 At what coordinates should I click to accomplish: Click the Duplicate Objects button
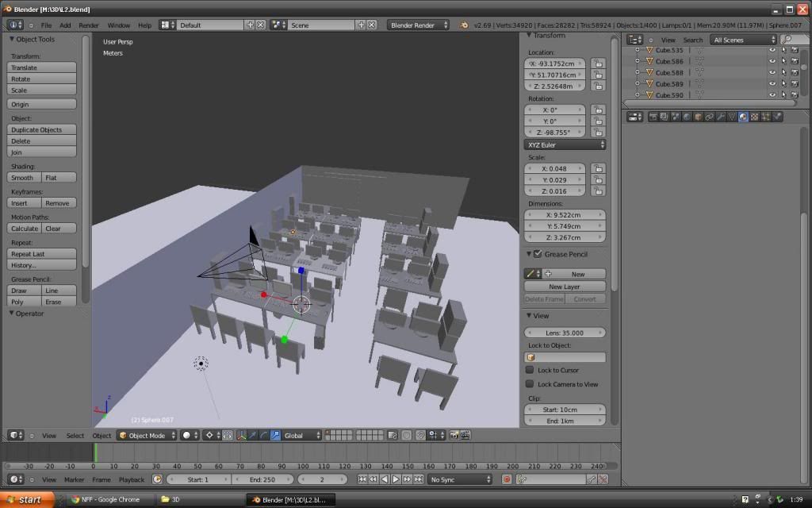click(42, 129)
